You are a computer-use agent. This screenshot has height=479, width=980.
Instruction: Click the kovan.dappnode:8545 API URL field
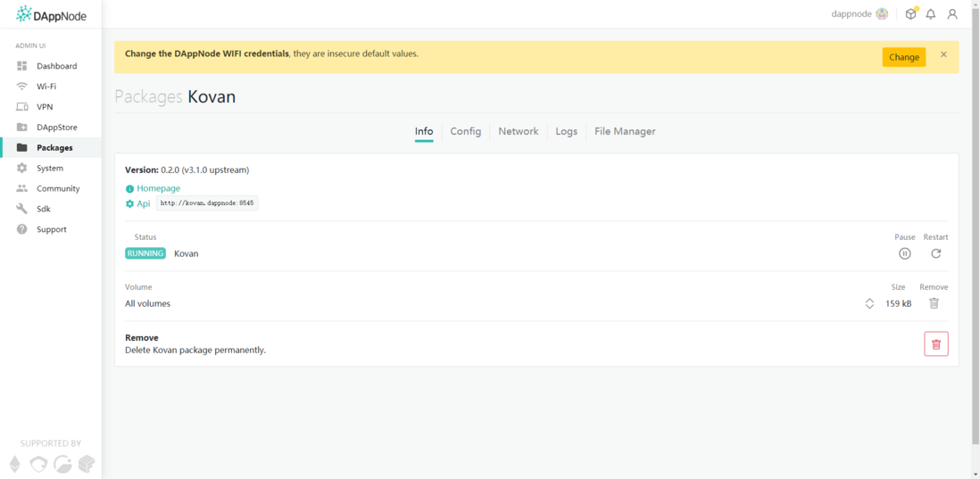(207, 203)
